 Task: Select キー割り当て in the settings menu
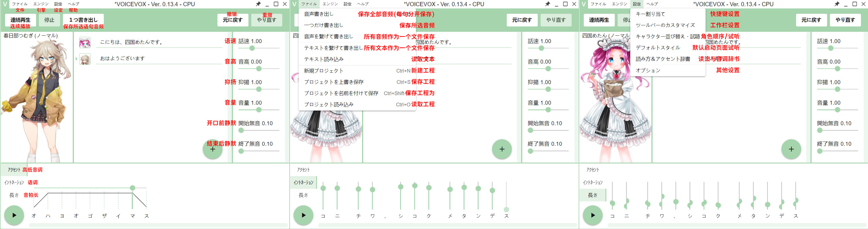(x=650, y=14)
